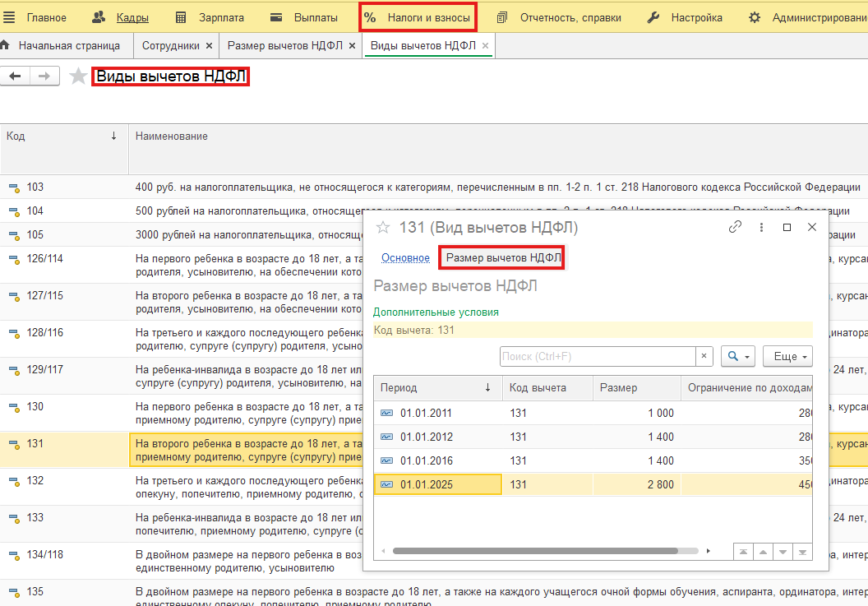
Task: Click the Поиск (Ctrl+F) search field
Action: 598,357
